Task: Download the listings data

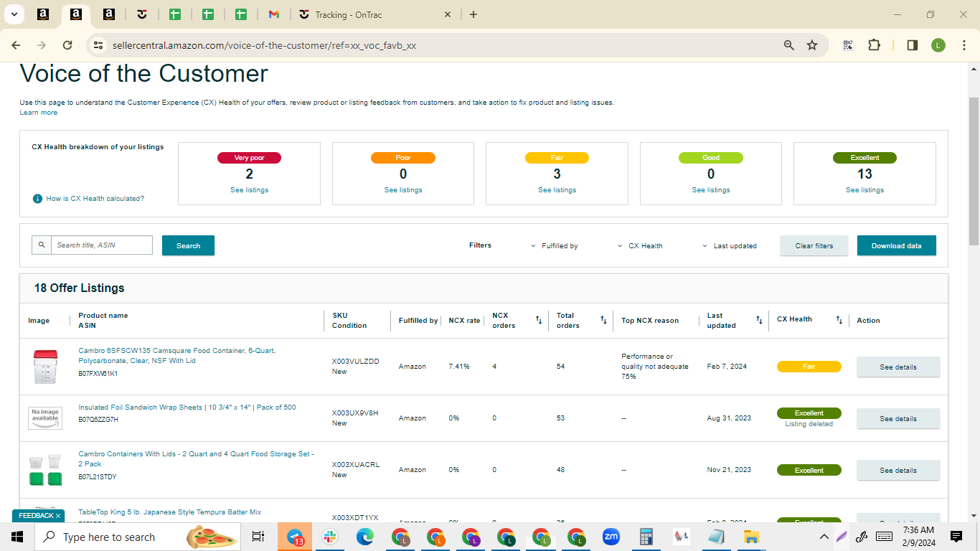Action: [897, 245]
